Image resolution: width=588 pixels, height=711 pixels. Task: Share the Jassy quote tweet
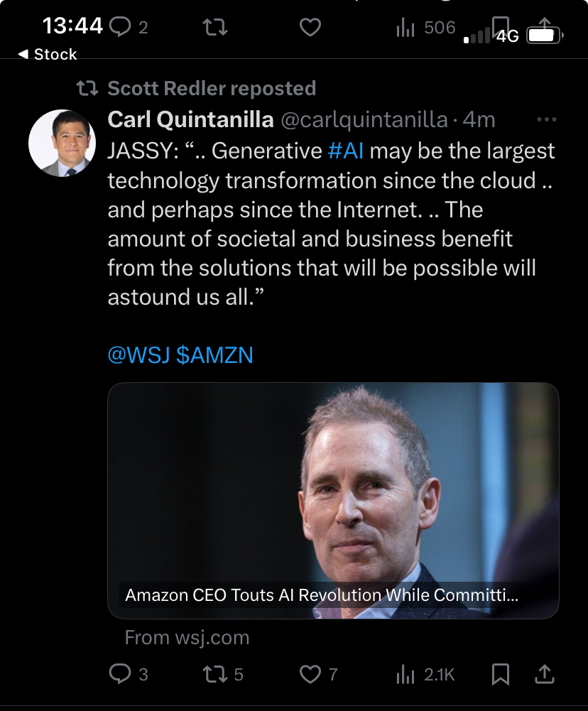click(545, 674)
